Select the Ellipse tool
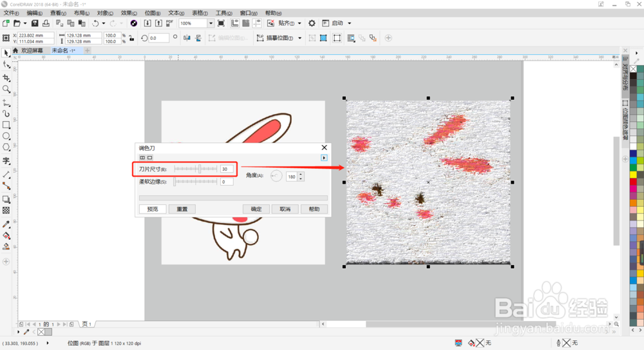The image size is (644, 350). [x=6, y=136]
